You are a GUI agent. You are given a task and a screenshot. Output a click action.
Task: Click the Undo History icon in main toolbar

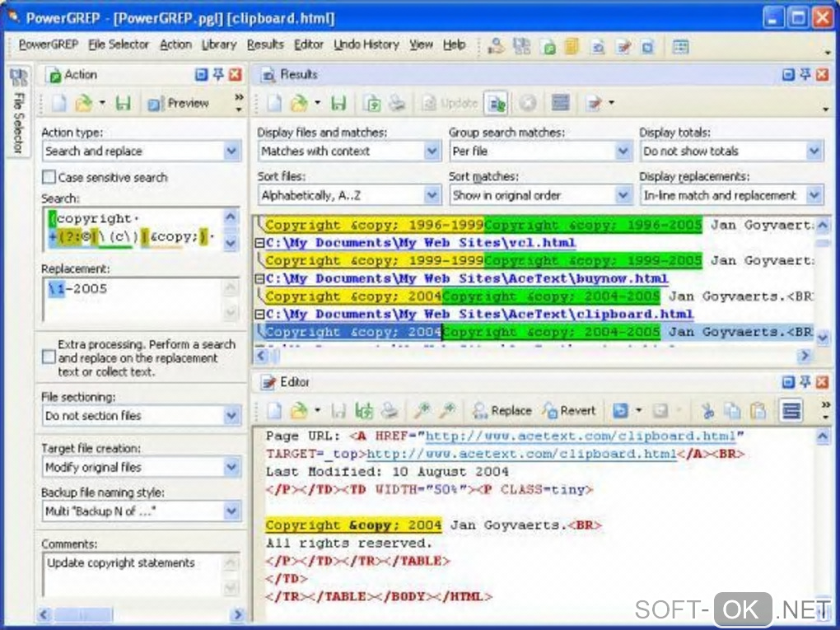648,47
